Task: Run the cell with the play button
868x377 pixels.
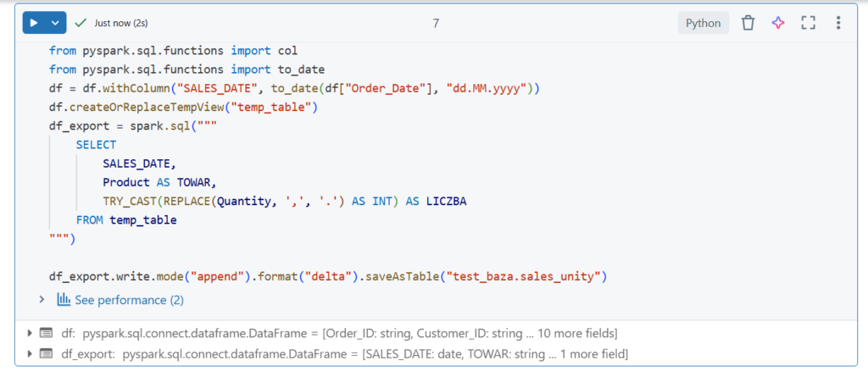Action: coord(35,23)
